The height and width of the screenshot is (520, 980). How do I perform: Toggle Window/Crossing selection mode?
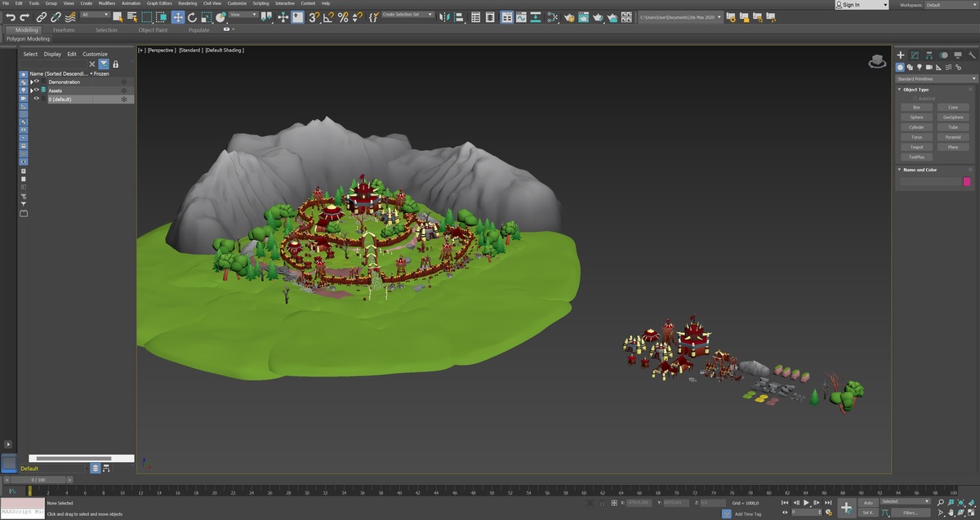click(x=162, y=16)
